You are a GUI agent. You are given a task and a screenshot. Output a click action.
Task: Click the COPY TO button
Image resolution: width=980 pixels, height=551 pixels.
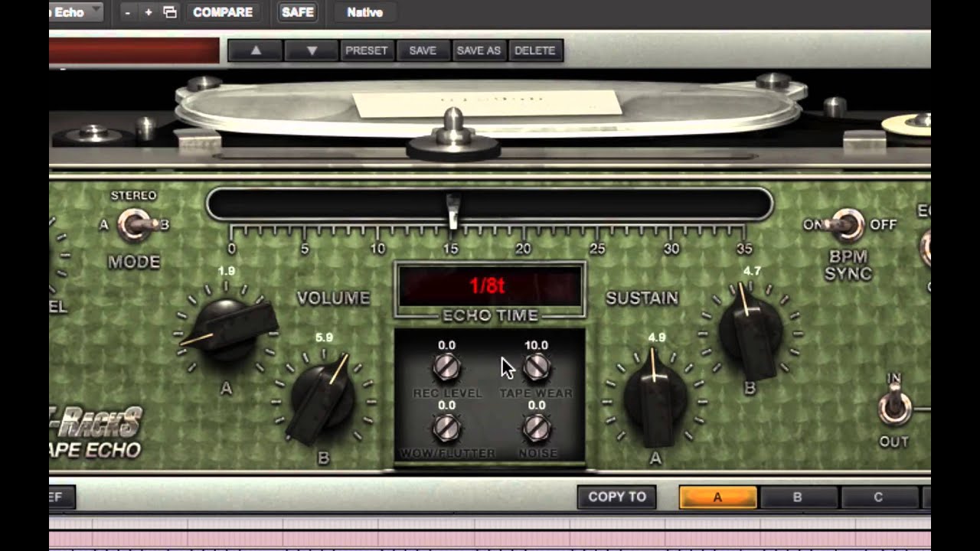pos(617,497)
